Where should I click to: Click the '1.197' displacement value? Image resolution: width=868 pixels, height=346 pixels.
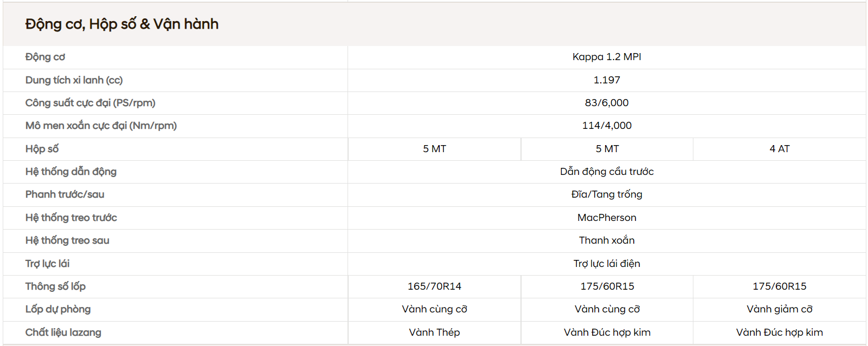(607, 80)
